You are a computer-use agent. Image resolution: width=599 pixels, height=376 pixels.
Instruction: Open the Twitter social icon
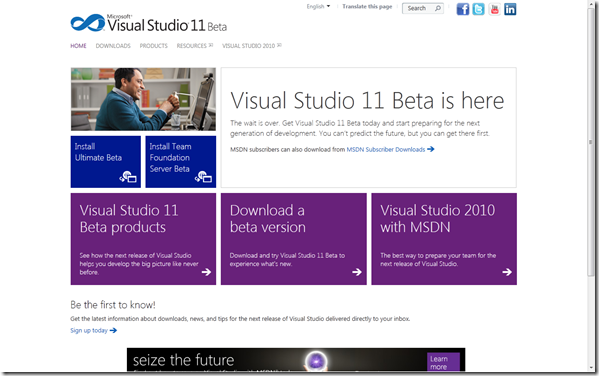click(478, 9)
